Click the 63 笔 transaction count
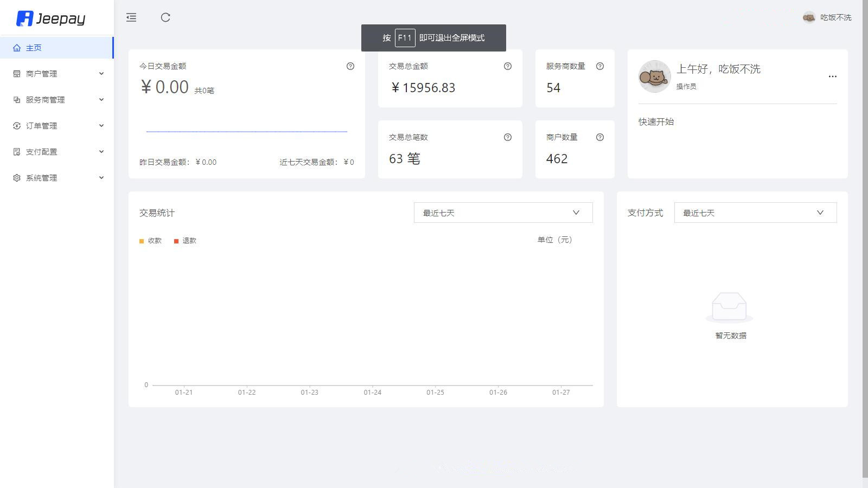The image size is (868, 488). pyautogui.click(x=405, y=159)
